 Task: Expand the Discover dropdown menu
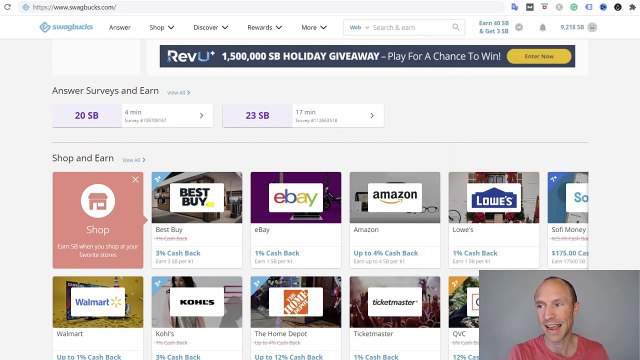point(211,27)
